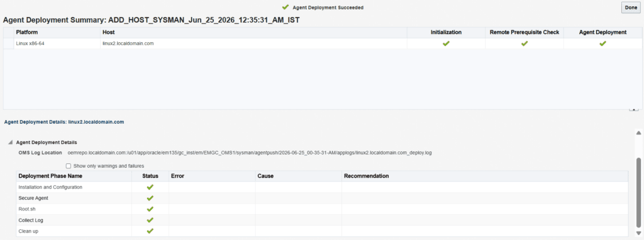The width and height of the screenshot is (644, 240).
Task: Select the Linux x86-64 platform cell
Action: tap(57, 43)
